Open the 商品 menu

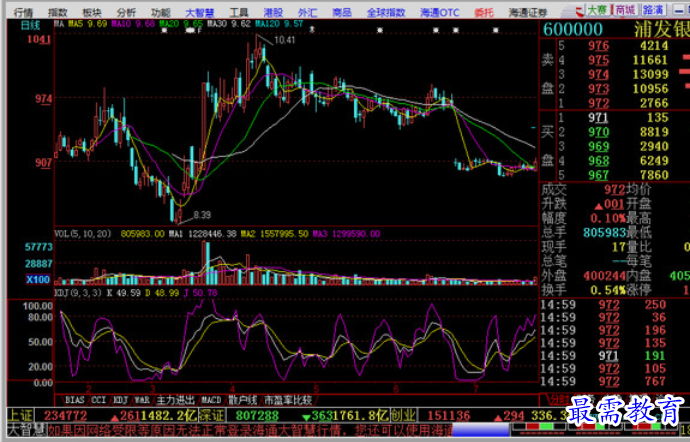point(342,12)
